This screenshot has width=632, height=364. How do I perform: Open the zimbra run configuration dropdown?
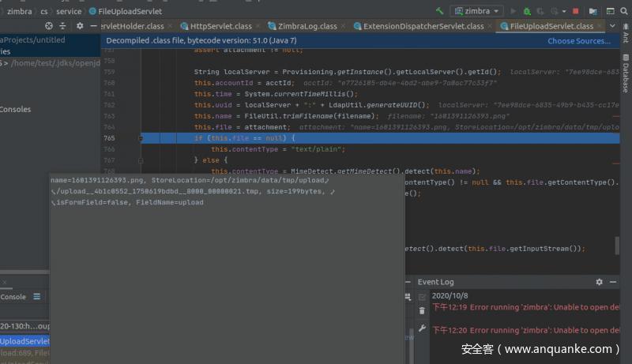coord(476,11)
